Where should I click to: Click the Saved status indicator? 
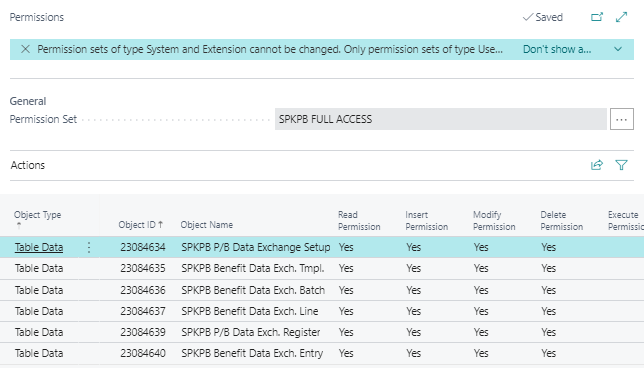(543, 17)
